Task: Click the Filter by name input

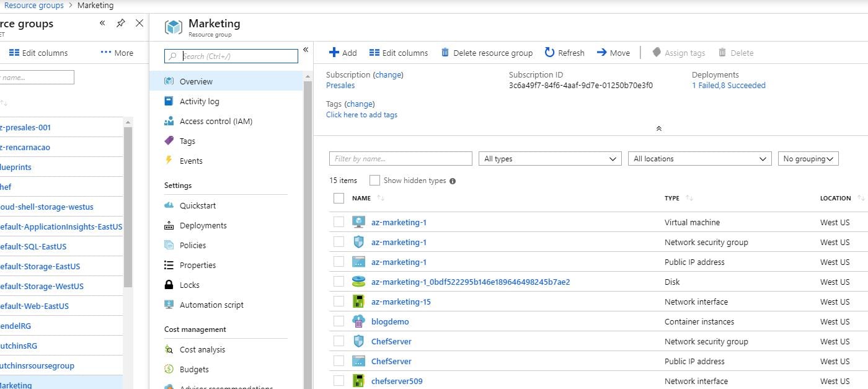Action: point(401,159)
